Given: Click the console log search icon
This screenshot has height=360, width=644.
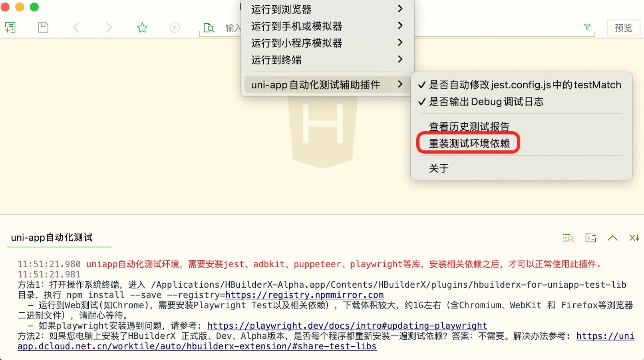Looking at the screenshot, I should tap(568, 238).
